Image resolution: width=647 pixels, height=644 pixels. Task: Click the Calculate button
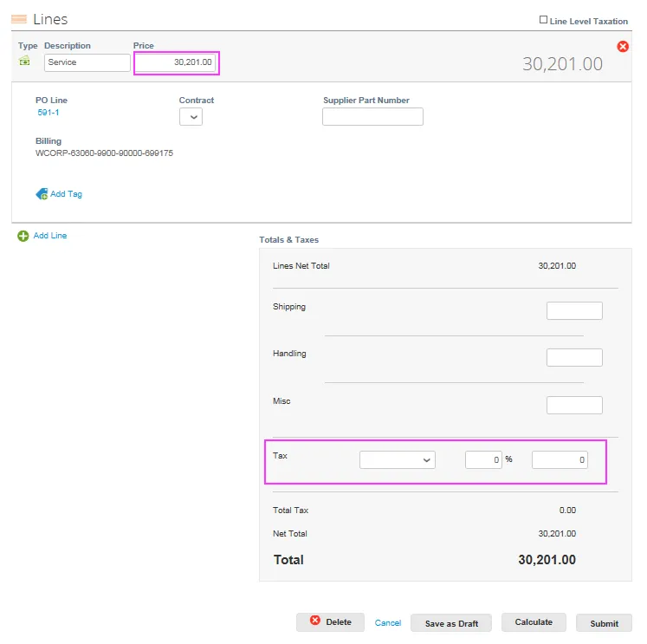(534, 621)
